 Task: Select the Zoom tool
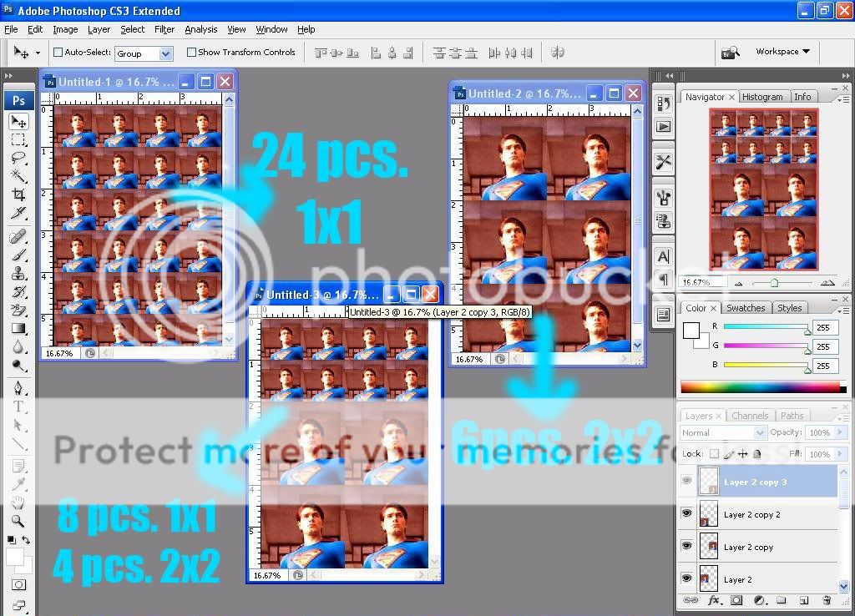19,519
